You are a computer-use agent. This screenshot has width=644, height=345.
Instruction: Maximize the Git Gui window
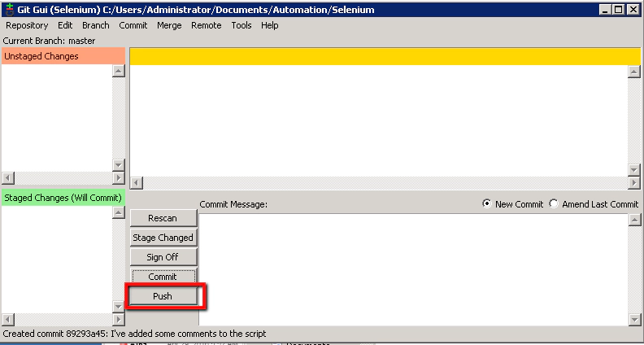point(618,10)
